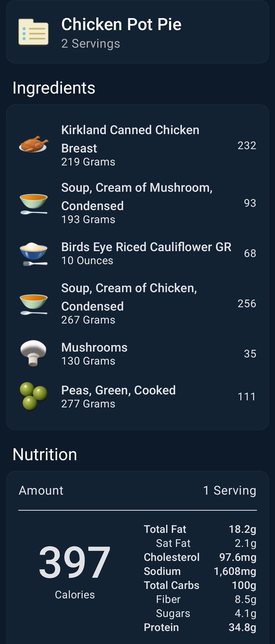
Task: Select the 2 Servings label
Action: [90, 44]
